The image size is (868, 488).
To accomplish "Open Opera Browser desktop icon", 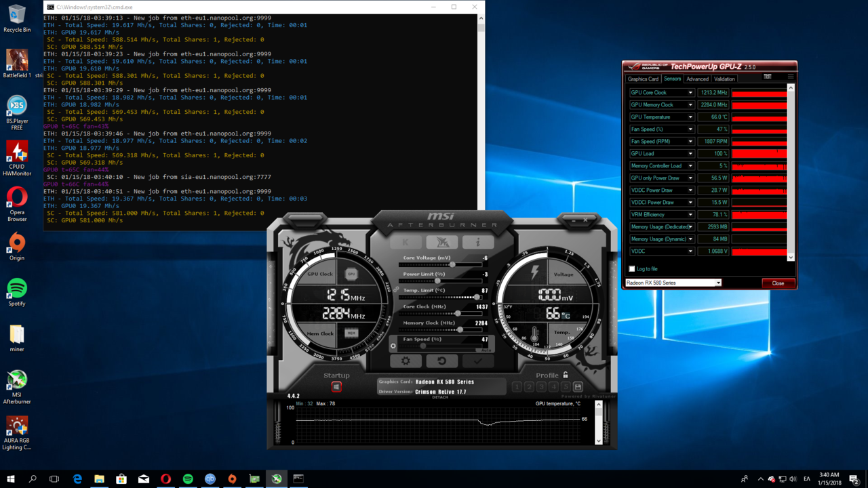I will coord(17,205).
